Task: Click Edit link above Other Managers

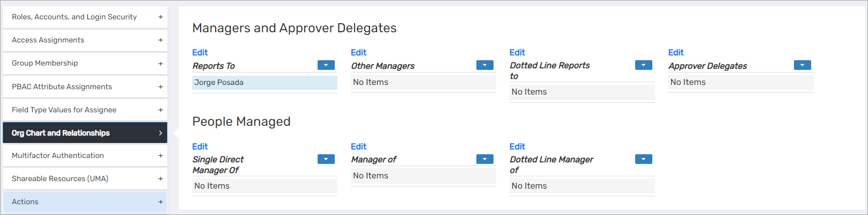Action: [x=358, y=53]
